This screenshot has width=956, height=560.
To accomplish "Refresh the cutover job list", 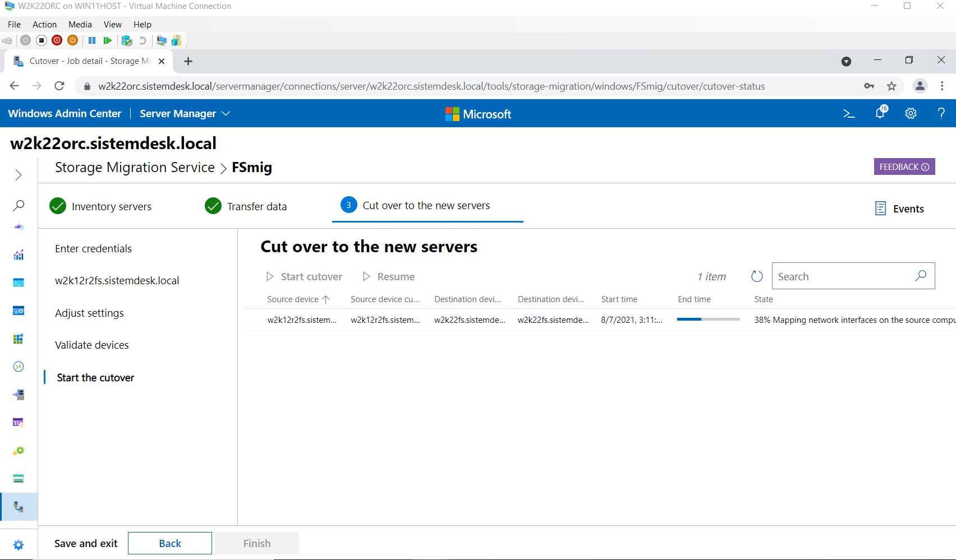I will 757,276.
